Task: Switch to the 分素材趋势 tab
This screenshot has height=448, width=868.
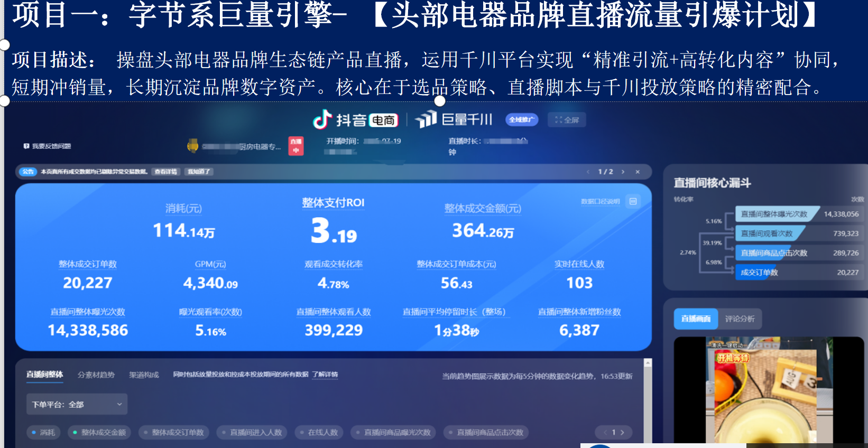Action: pyautogui.click(x=96, y=375)
